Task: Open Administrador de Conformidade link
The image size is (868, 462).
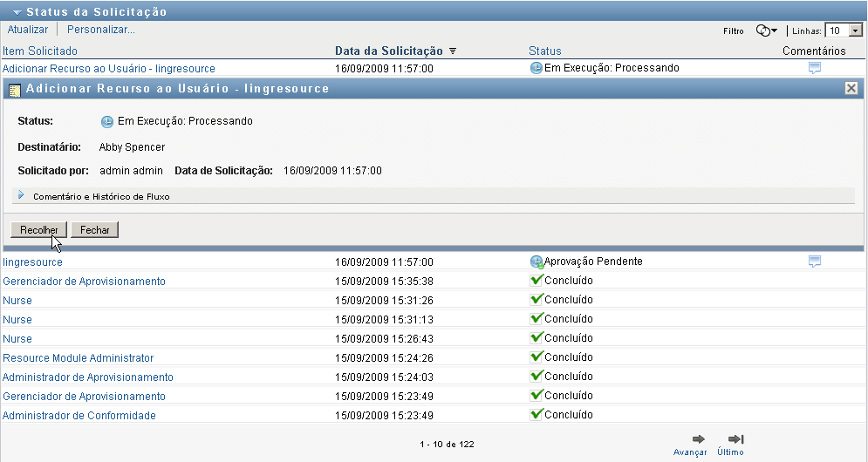Action: click(79, 416)
